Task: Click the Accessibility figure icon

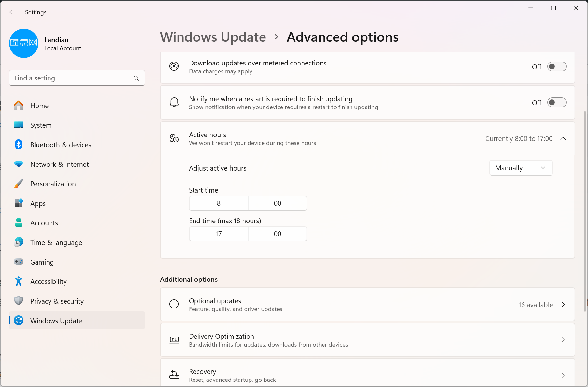Action: tap(19, 281)
